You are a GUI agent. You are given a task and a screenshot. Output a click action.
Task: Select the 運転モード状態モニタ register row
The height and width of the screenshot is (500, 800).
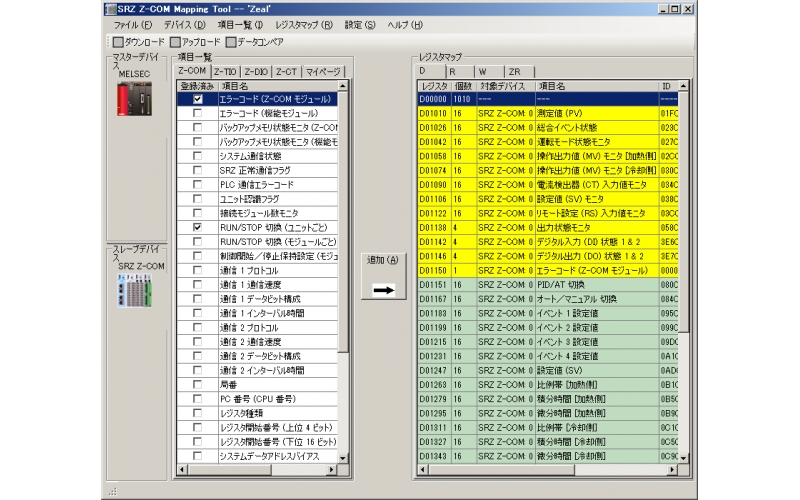click(548, 142)
